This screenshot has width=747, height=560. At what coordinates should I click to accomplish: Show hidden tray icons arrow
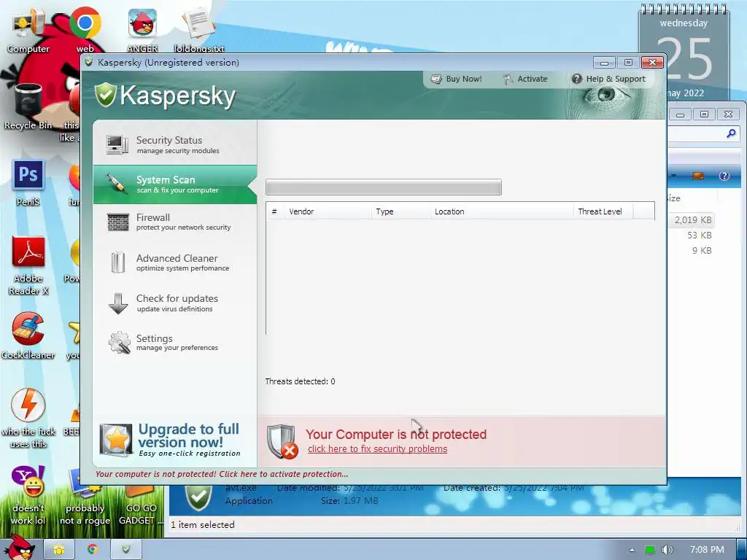click(x=632, y=550)
